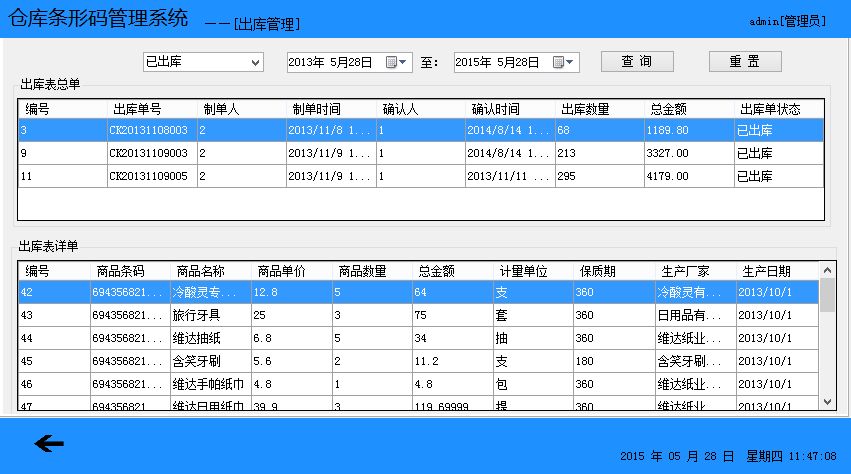Select order row CK20131108003
Viewport: 851px width, 474px height.
(148, 130)
